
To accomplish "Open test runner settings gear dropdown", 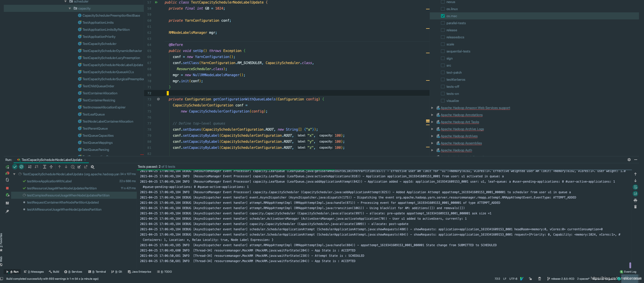I will [x=93, y=167].
